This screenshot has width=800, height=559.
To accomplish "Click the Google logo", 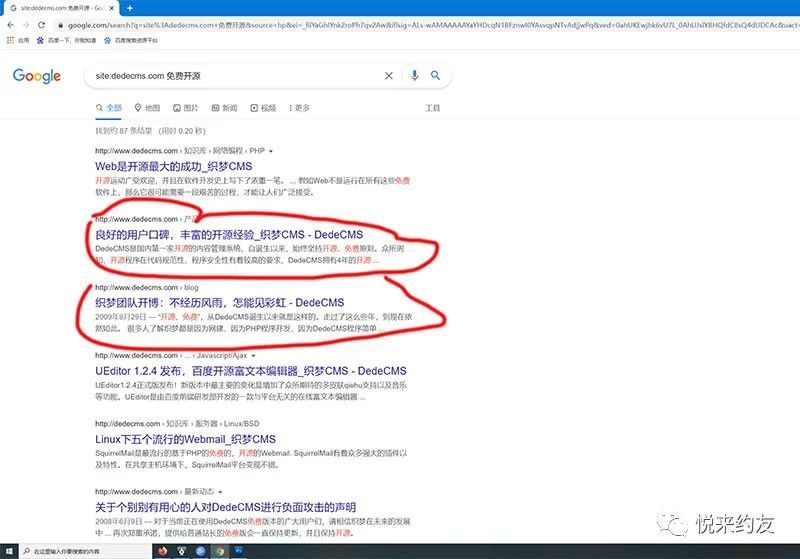I will pyautogui.click(x=37, y=76).
